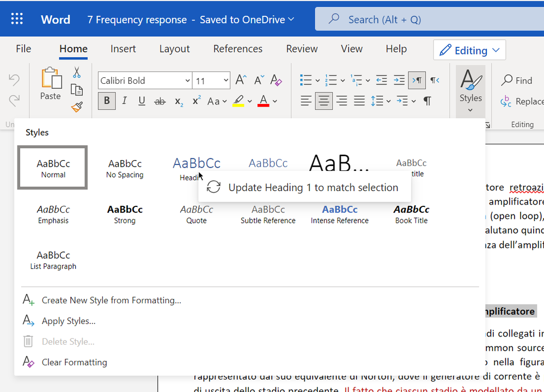The image size is (544, 392).
Task: Toggle Superscript formatting
Action: tap(197, 101)
